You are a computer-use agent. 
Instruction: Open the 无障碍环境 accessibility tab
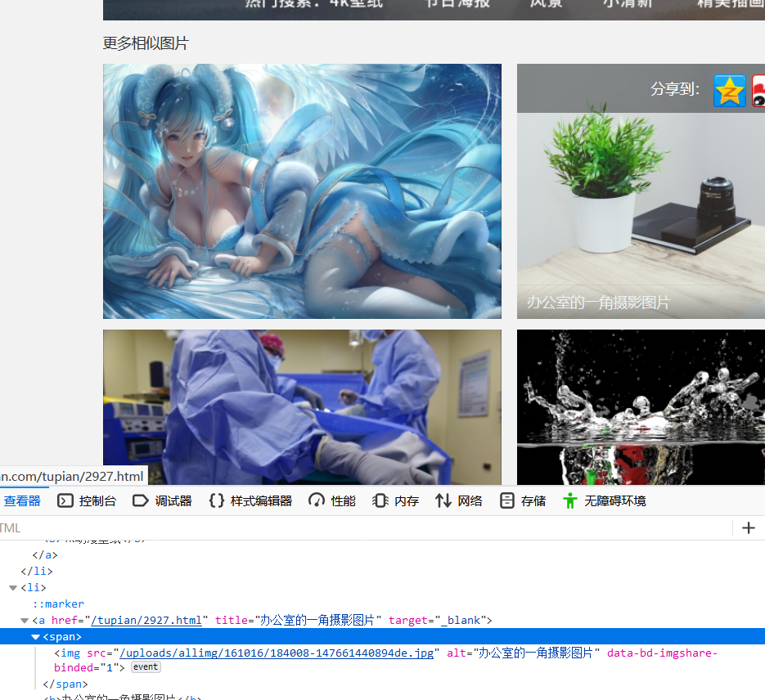(x=605, y=500)
